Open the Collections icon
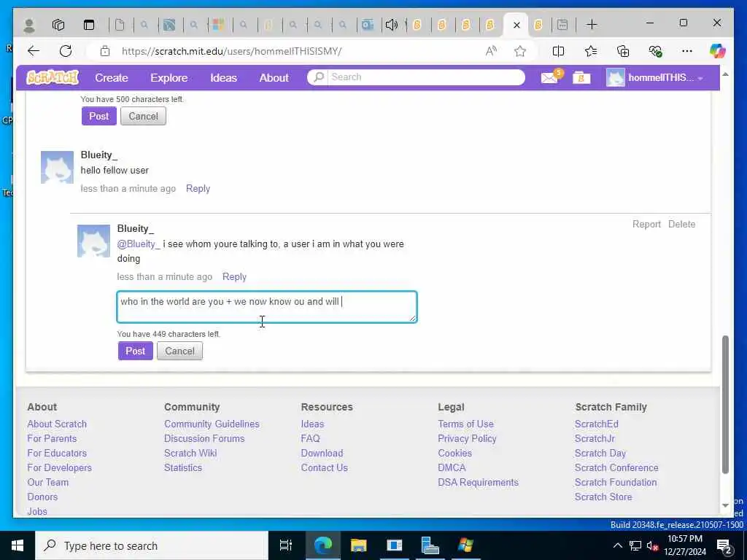The image size is (747, 560). 623,51
